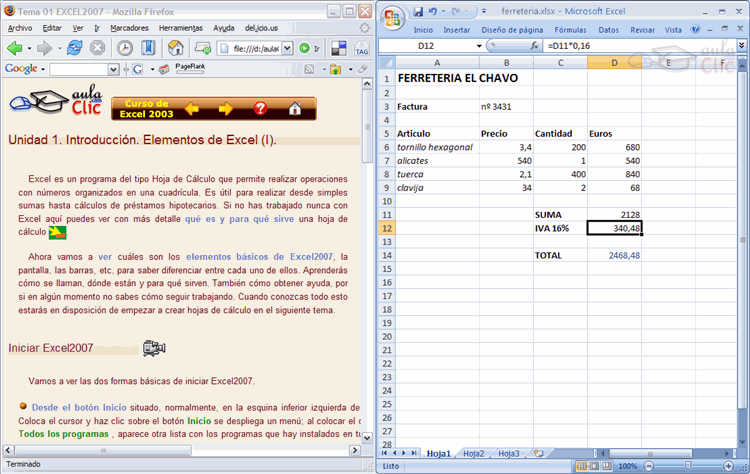750x474 pixels.
Task: Click the red help icon in course banner
Action: [x=260, y=109]
